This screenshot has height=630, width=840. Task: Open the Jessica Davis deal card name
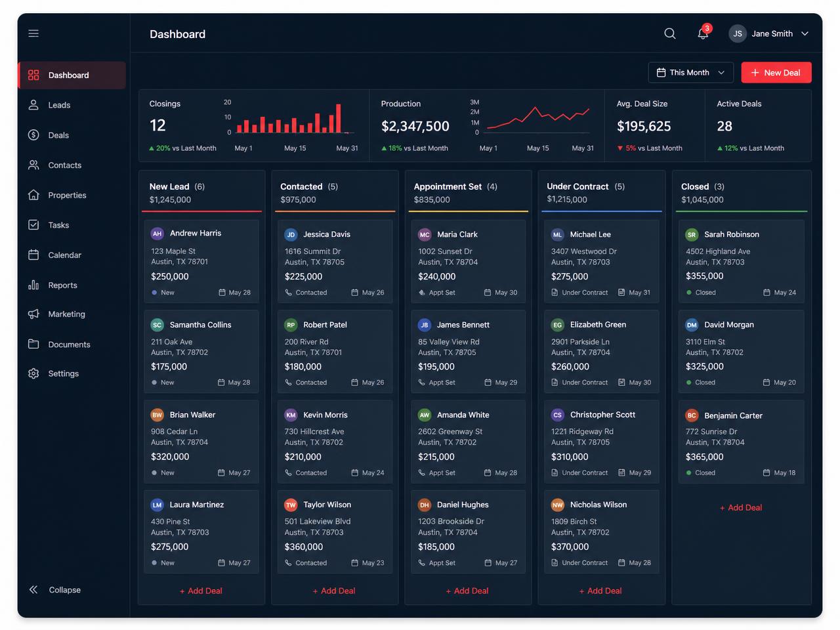click(x=327, y=234)
